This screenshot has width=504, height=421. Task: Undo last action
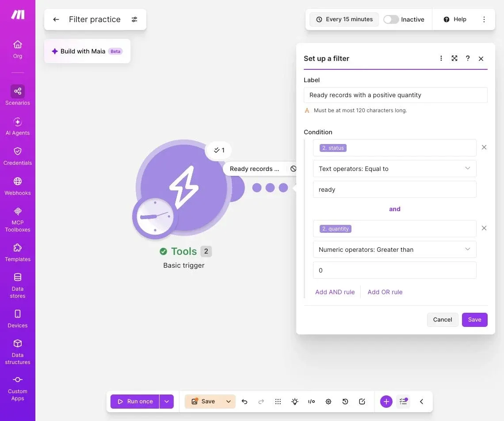244,402
